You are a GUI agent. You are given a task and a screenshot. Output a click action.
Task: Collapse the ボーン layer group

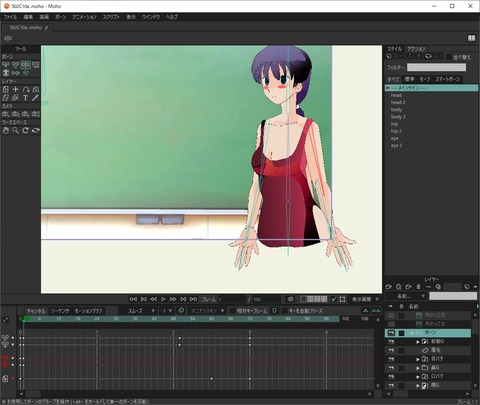tap(412, 333)
